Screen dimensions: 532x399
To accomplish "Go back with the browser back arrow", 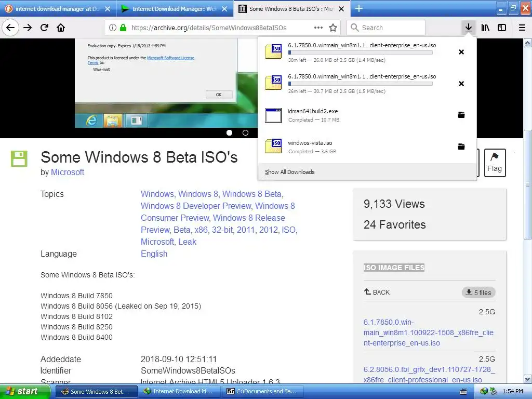I will 10,28.
